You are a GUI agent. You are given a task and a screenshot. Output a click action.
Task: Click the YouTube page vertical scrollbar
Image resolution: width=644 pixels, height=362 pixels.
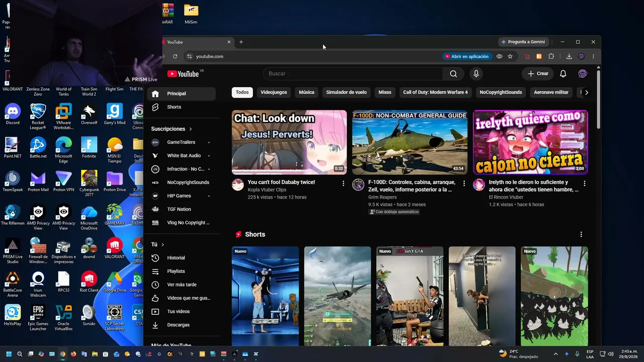(598, 101)
